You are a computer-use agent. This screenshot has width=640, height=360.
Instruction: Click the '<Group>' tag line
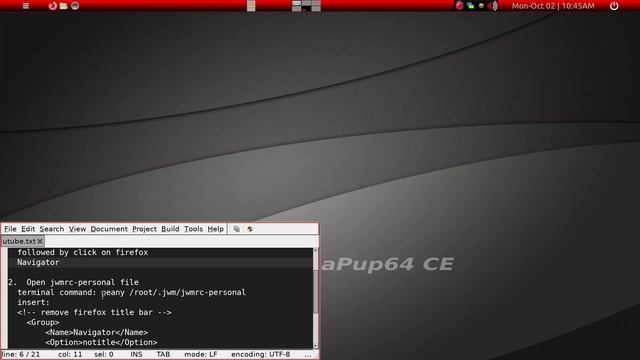[x=42, y=322]
